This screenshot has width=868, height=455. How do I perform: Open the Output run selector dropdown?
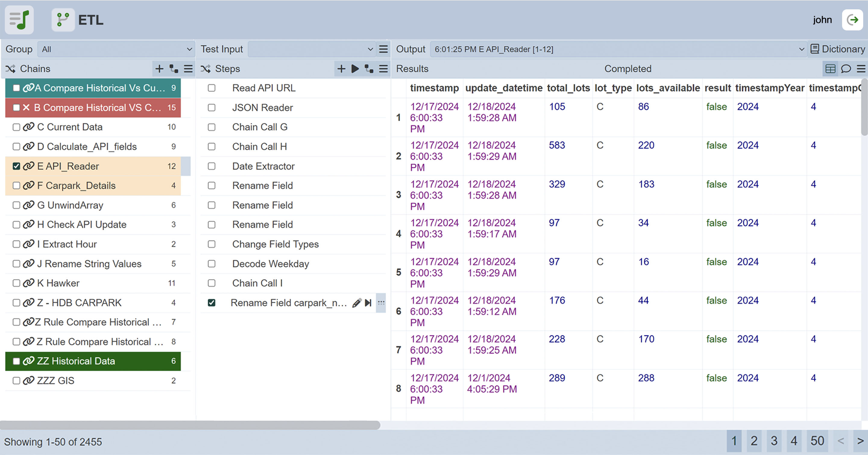pyautogui.click(x=618, y=49)
